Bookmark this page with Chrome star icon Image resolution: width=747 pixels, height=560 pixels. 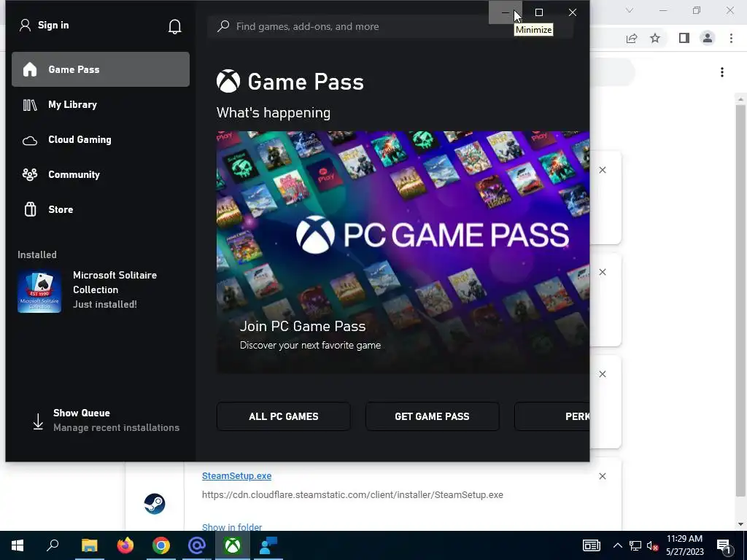[x=655, y=38]
